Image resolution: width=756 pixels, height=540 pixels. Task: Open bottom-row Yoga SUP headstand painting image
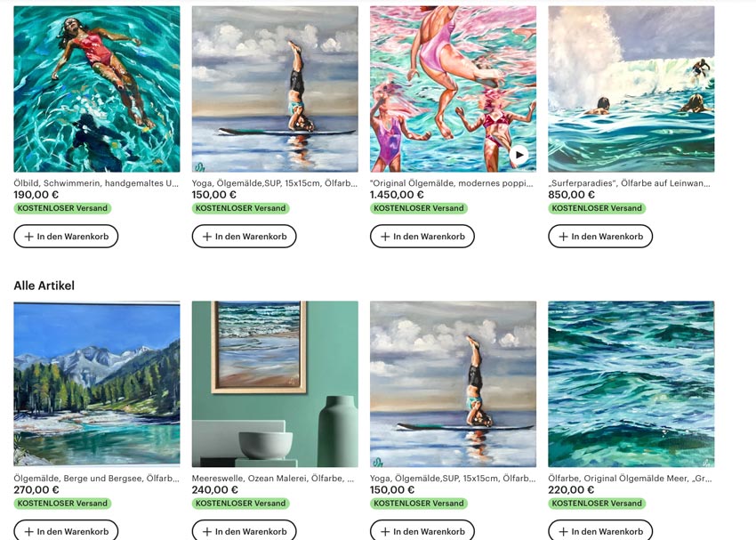coord(453,383)
